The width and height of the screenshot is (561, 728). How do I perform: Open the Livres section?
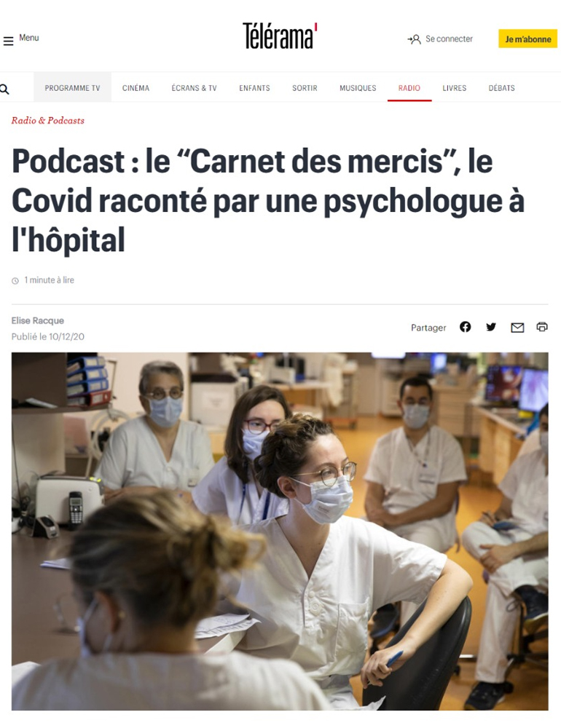[x=455, y=88]
